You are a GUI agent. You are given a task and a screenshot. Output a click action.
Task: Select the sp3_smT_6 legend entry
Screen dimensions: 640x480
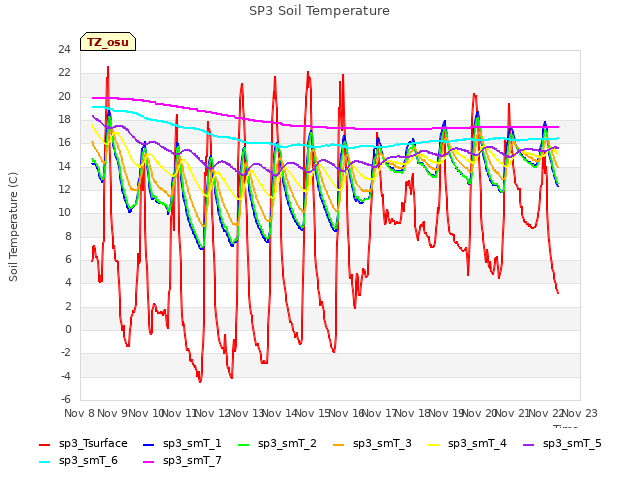[78, 461]
